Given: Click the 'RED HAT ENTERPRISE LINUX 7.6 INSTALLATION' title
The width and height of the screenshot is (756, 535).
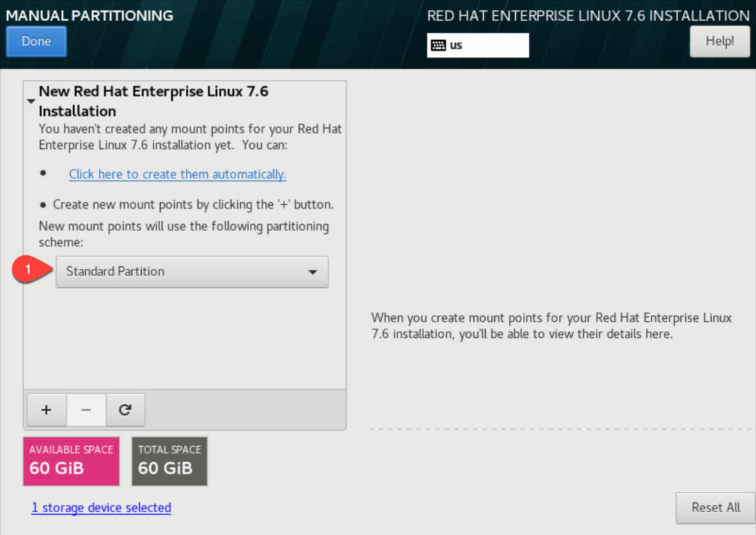Looking at the screenshot, I should tap(588, 16).
